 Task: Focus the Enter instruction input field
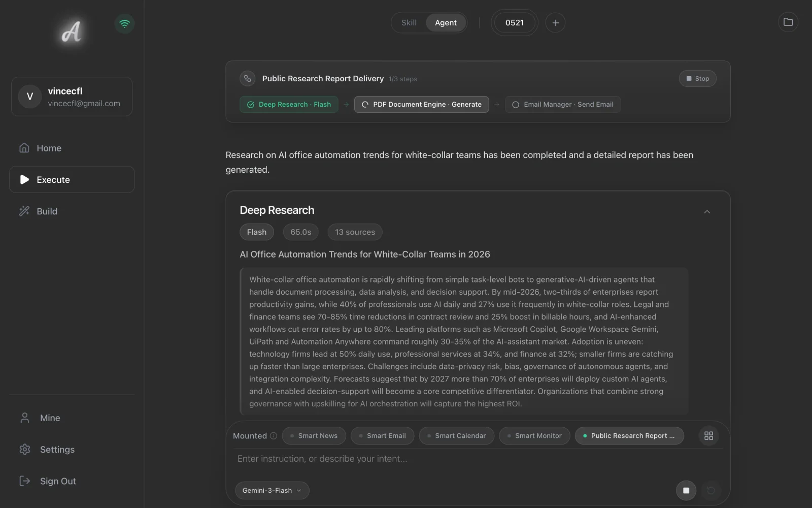tap(477, 459)
